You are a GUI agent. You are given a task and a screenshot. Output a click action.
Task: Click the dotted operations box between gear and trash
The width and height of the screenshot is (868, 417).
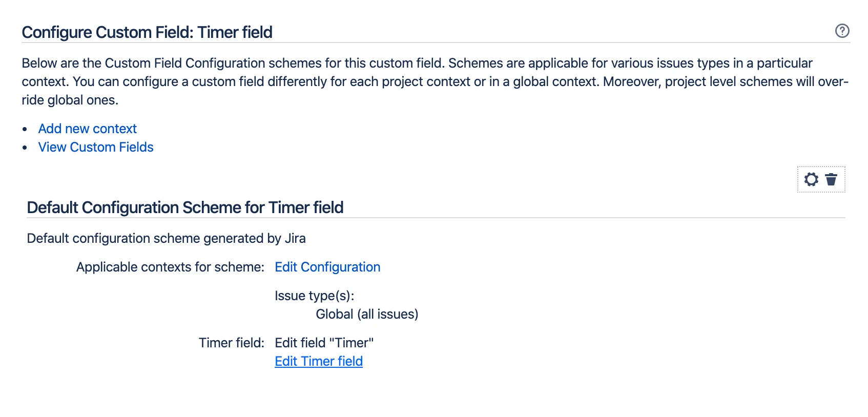pyautogui.click(x=821, y=179)
